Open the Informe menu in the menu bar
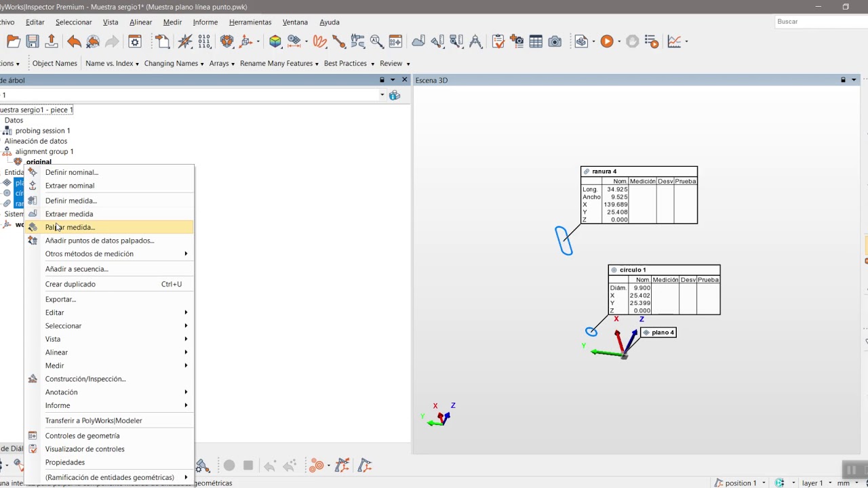 205,22
